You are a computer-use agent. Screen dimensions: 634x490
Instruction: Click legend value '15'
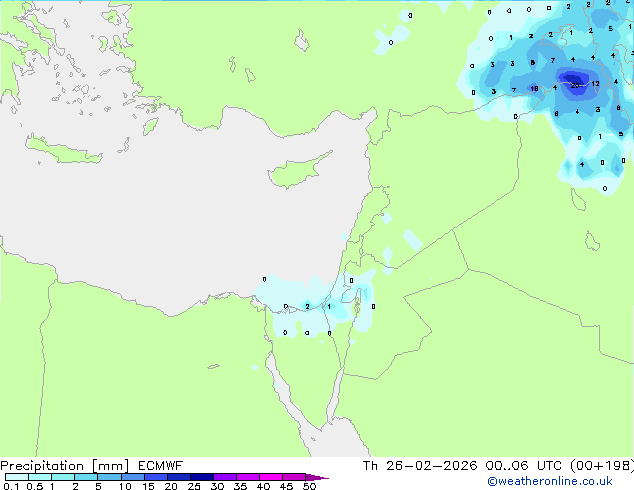(148, 486)
